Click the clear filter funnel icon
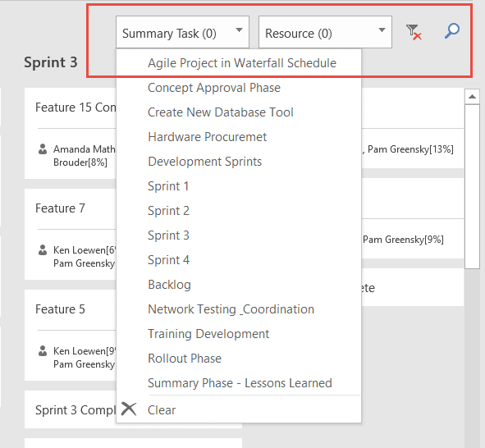The image size is (485, 448). pyautogui.click(x=414, y=32)
